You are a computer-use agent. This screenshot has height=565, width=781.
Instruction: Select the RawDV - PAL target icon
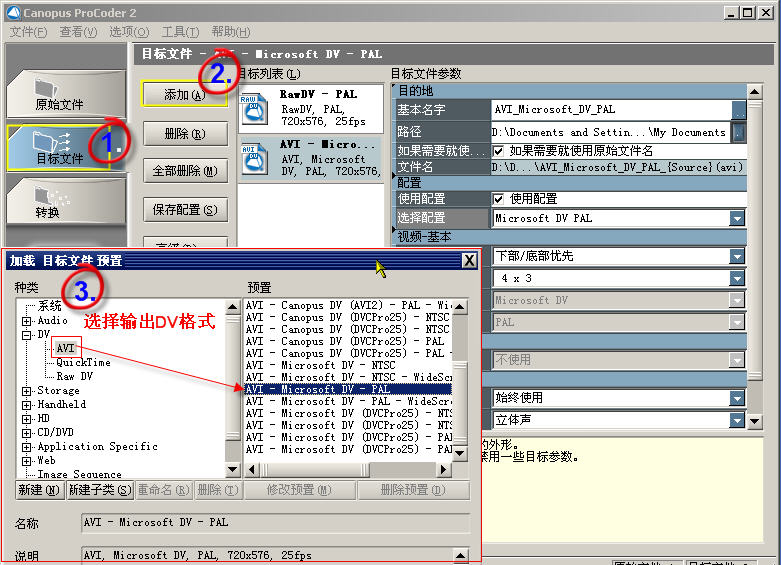255,109
